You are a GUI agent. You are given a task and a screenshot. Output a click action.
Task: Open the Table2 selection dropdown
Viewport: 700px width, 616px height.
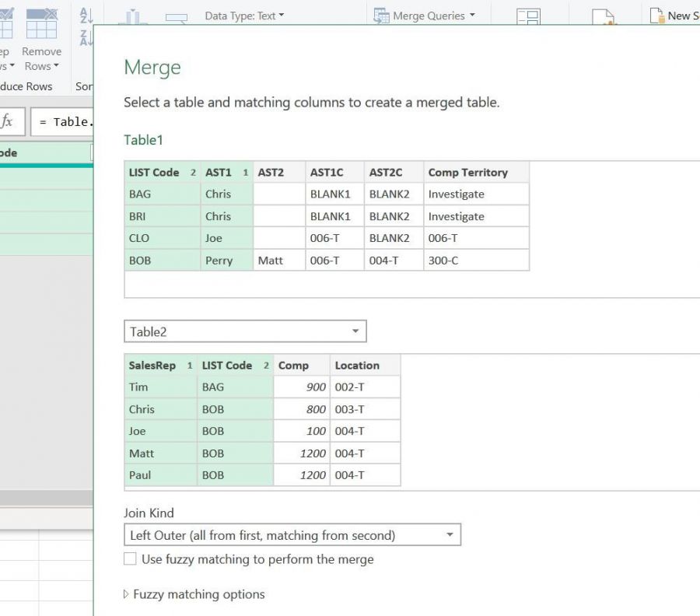[x=245, y=331]
